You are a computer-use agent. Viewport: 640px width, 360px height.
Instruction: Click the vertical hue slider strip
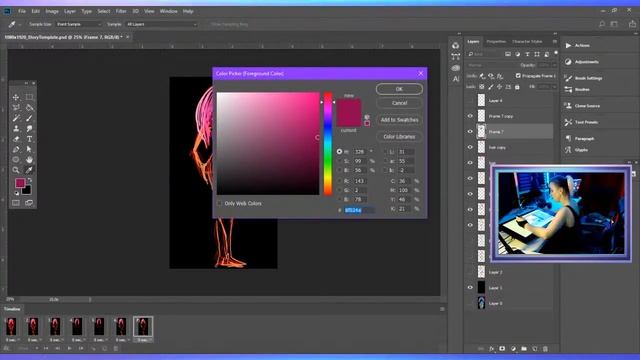328,144
